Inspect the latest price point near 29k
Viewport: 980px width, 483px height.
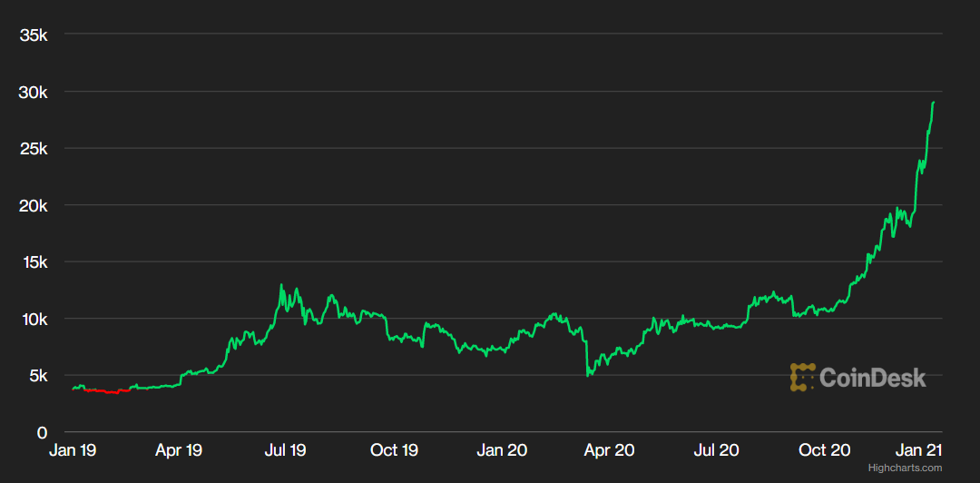pyautogui.click(x=933, y=102)
